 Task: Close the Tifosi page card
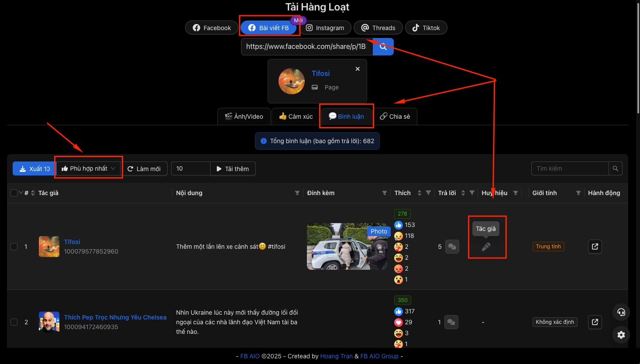[x=358, y=69]
